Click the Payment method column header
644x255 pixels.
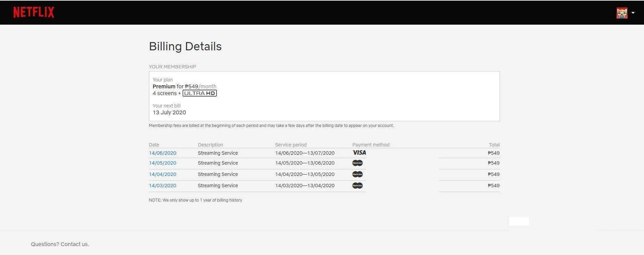point(371,145)
